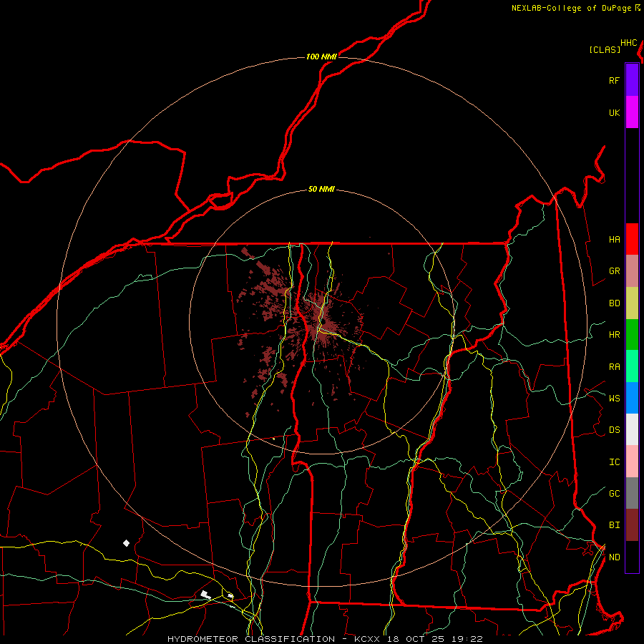Click the [CLAS] legend heading
Image resolution: width=644 pixels, height=644 pixels.
(x=605, y=49)
